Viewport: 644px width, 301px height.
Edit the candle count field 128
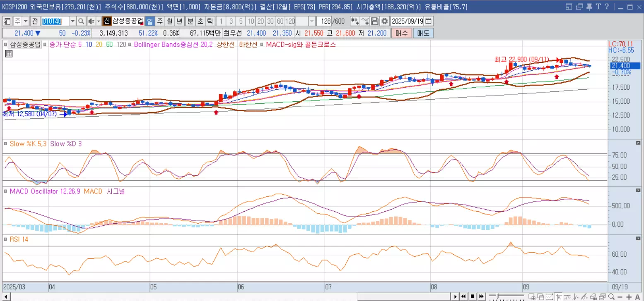coord(324,21)
